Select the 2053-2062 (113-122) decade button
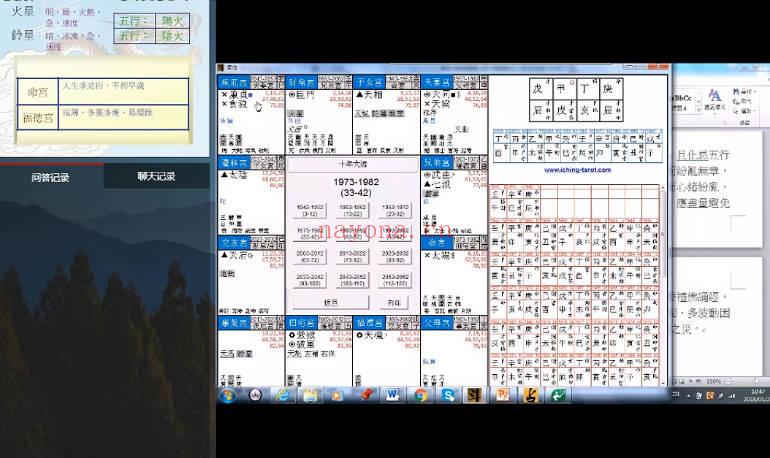This screenshot has height=458, width=770. pos(395,280)
